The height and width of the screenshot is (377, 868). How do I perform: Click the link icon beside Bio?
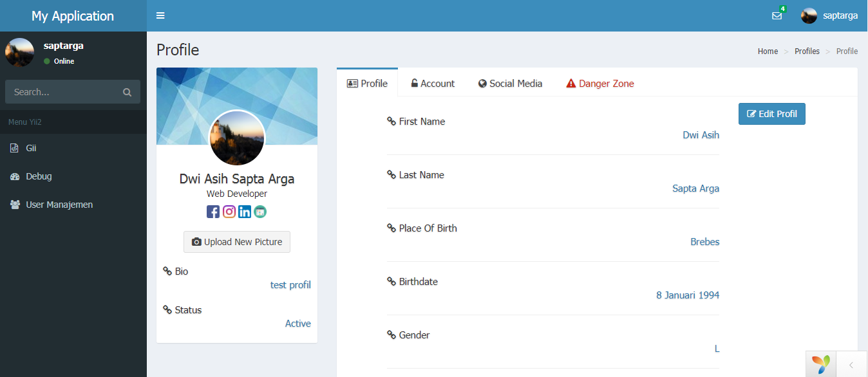coord(167,271)
